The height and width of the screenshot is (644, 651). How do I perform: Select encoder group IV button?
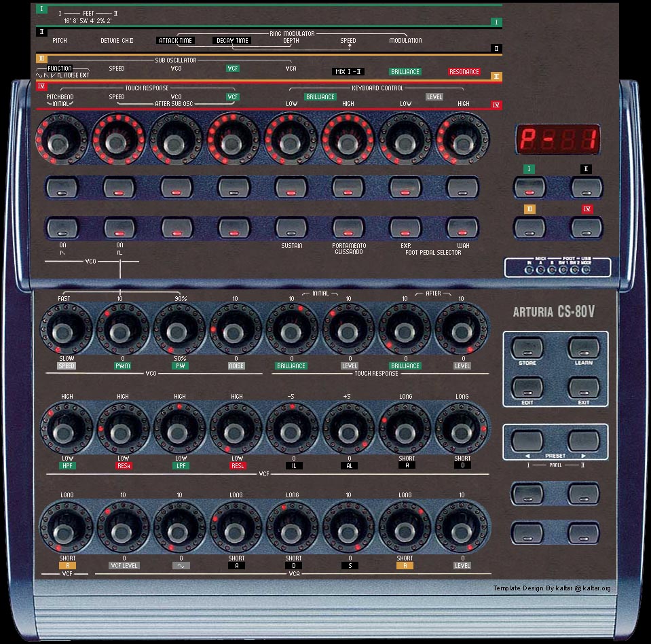587,228
